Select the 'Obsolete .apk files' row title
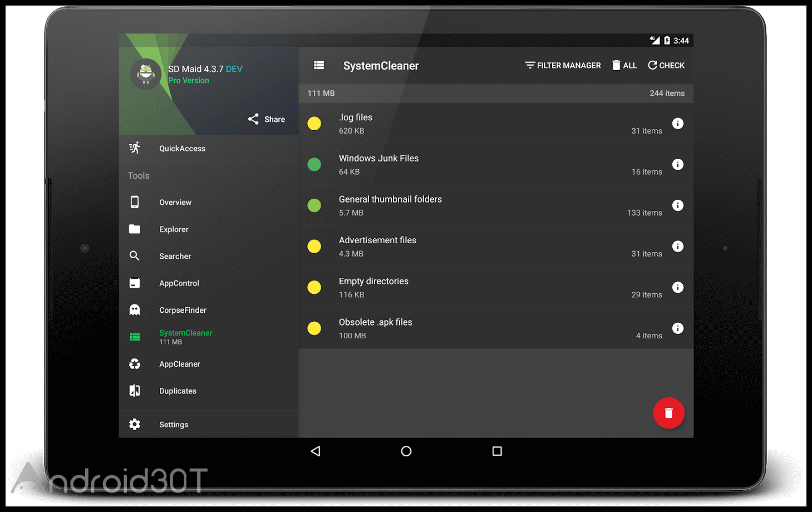The width and height of the screenshot is (812, 512). click(x=375, y=322)
